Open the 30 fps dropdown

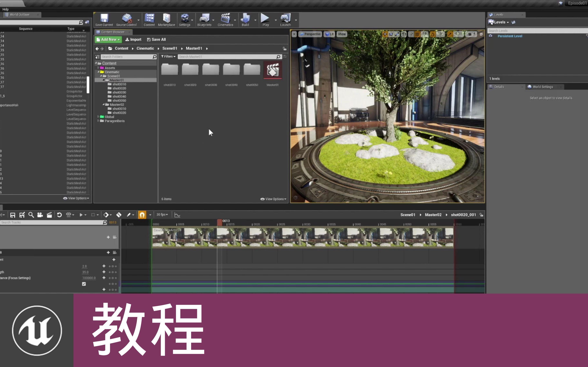point(162,214)
